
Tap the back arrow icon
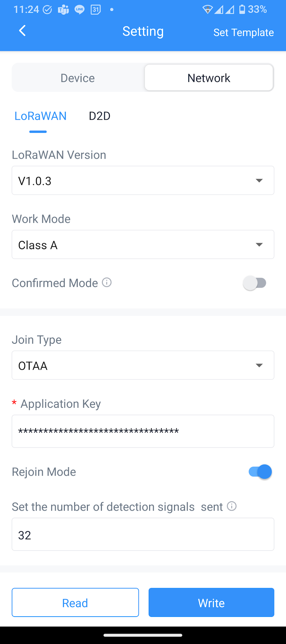click(x=22, y=31)
